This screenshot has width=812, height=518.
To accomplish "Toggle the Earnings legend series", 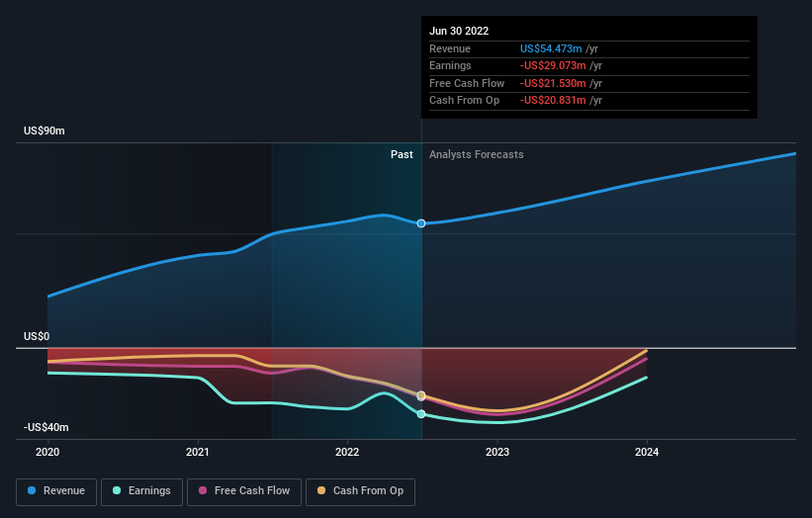I will pos(141,491).
